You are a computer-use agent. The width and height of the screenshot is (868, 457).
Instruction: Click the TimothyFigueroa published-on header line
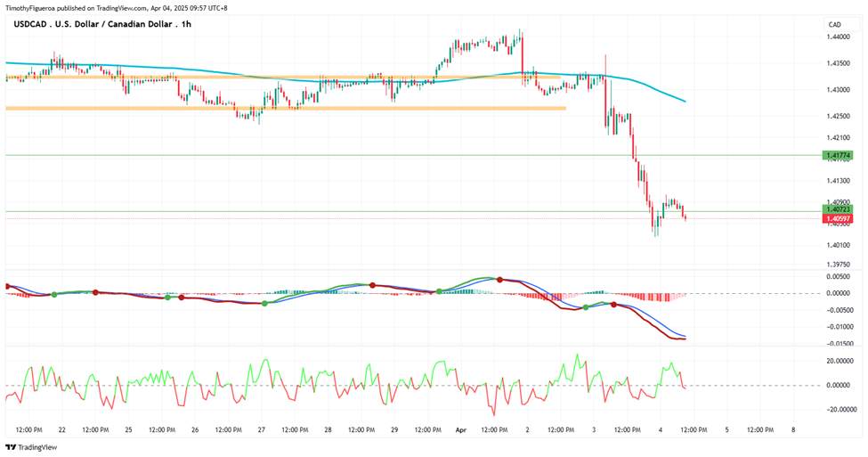point(117,8)
